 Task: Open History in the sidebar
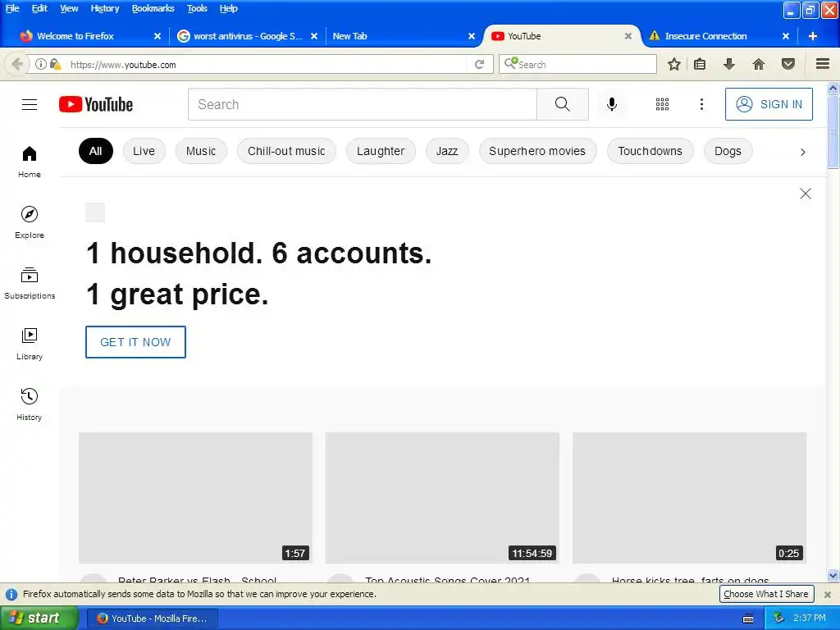click(30, 404)
